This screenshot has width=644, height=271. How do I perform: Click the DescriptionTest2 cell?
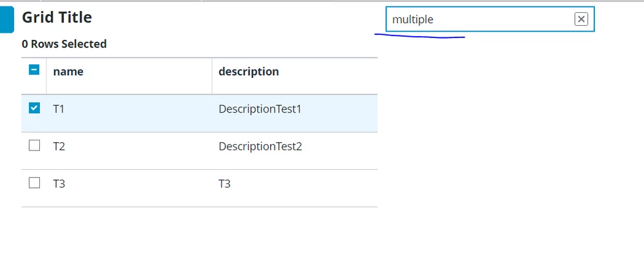260,146
